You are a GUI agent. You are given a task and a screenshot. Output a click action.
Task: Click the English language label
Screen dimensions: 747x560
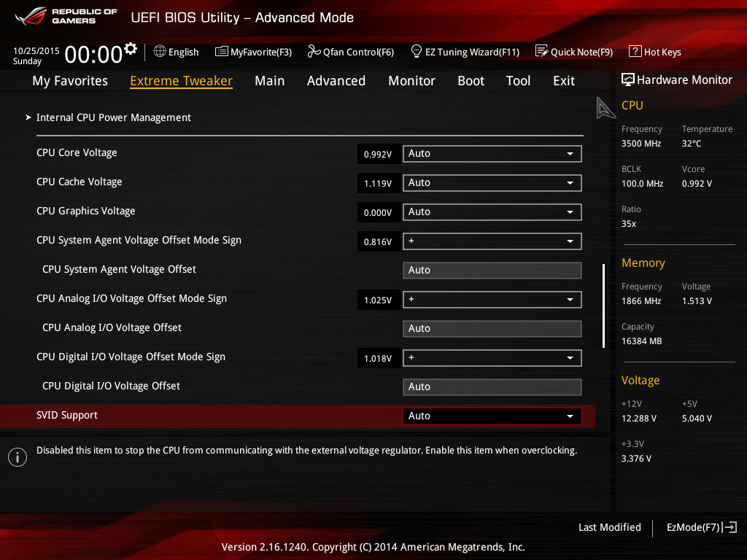(x=183, y=52)
